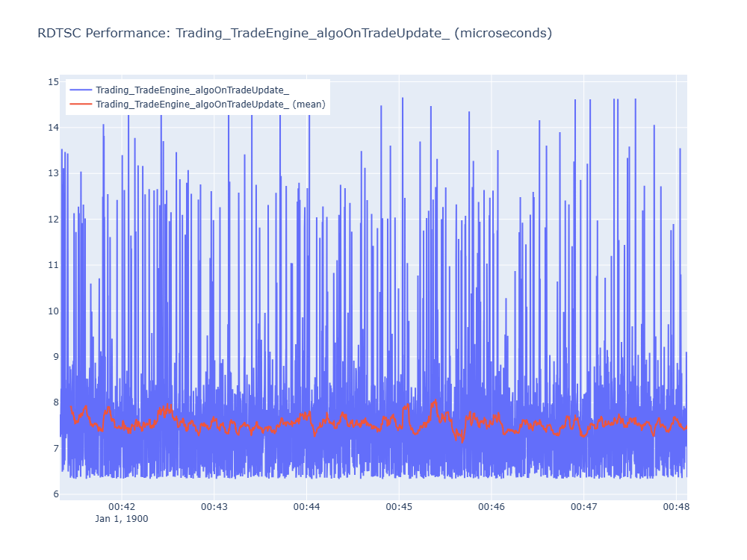
Task: Click the 00:43 x-axis tick label
Action: pos(214,507)
